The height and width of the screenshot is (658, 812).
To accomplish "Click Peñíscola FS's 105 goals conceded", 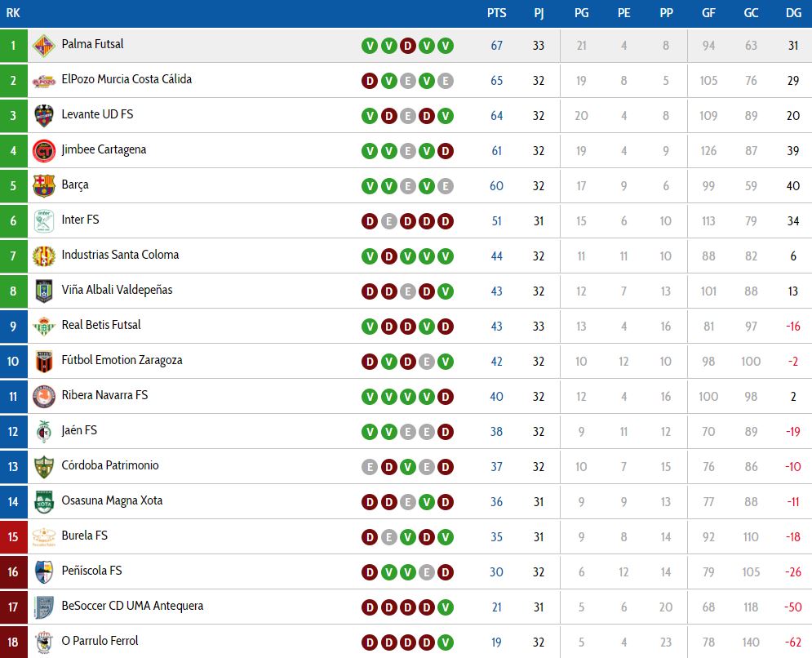I will 751,572.
